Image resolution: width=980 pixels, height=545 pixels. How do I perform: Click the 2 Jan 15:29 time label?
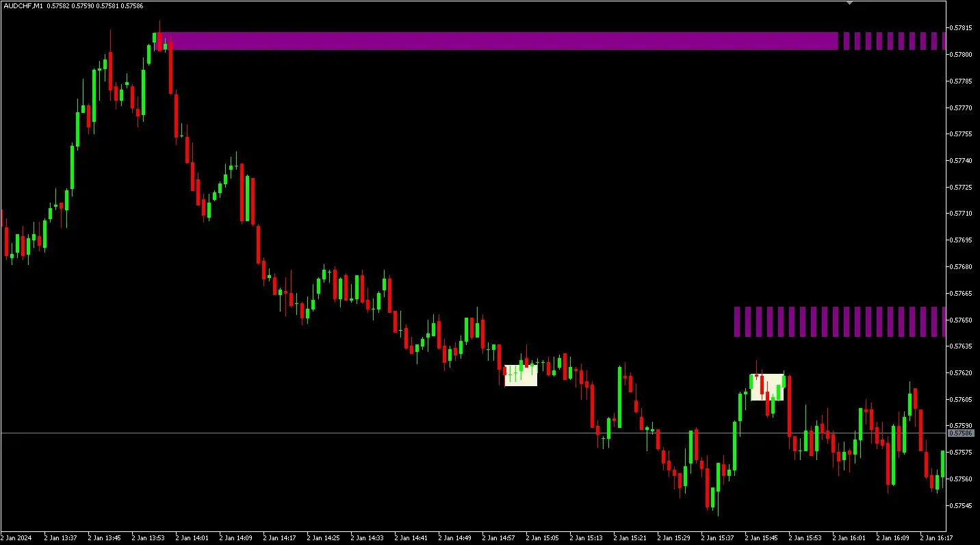[x=674, y=538]
